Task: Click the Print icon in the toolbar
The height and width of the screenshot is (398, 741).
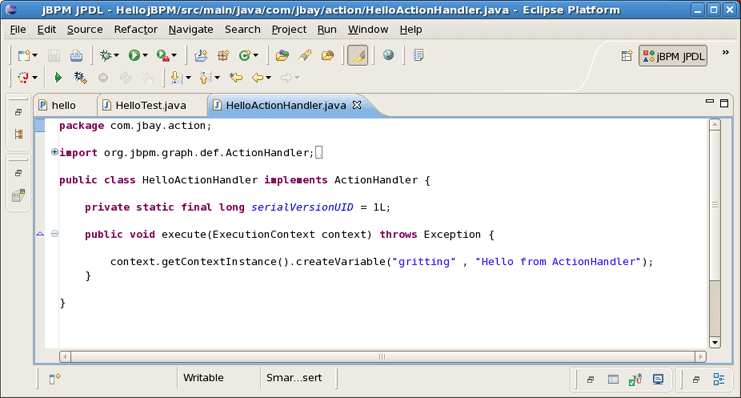Action: point(76,56)
